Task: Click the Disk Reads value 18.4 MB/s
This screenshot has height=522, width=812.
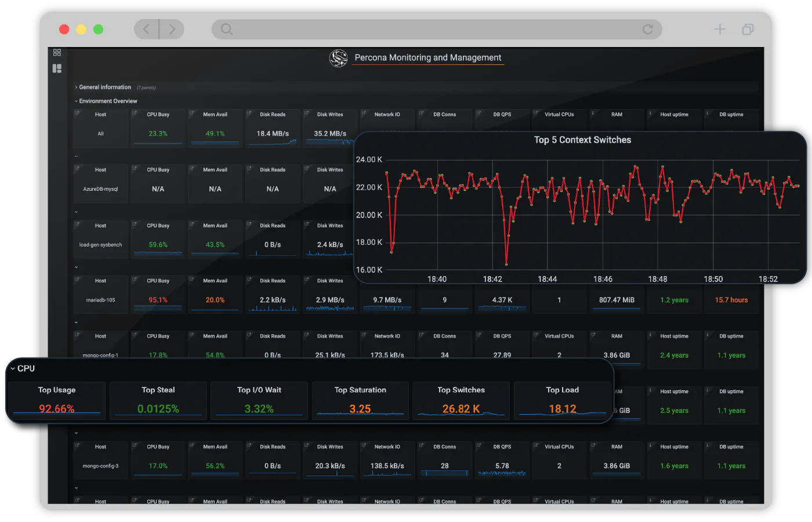Action: [273, 133]
